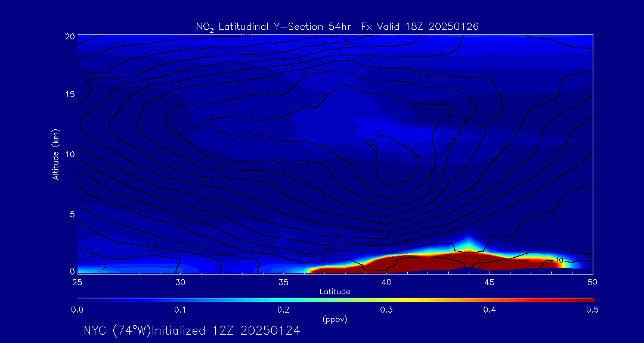
Task: Click the latitude tick label '25'
Action: tap(77, 282)
